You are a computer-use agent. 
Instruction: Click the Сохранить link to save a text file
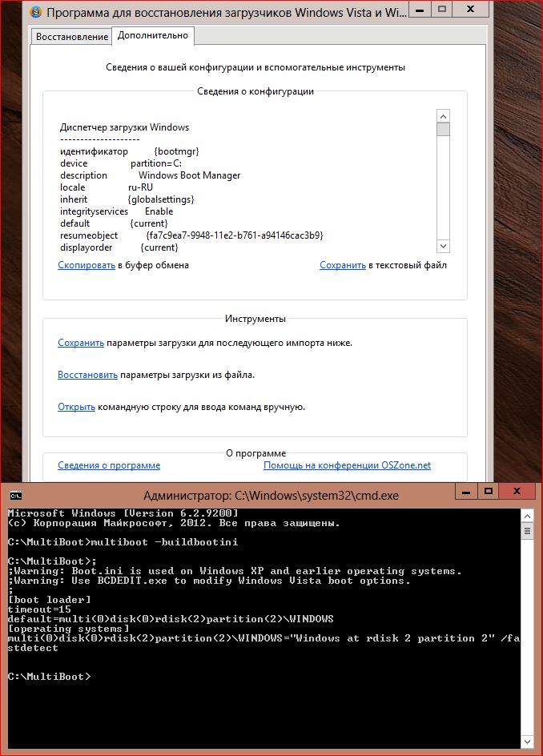tap(343, 265)
